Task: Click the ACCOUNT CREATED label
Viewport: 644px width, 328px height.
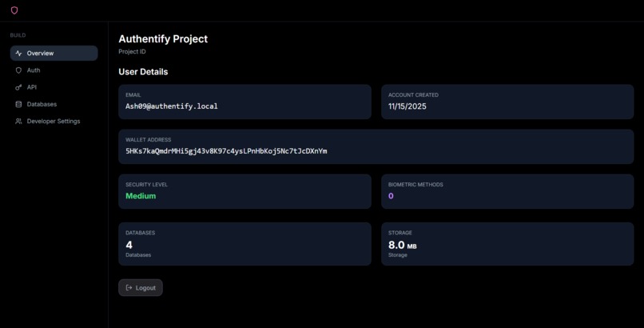Action: click(413, 95)
